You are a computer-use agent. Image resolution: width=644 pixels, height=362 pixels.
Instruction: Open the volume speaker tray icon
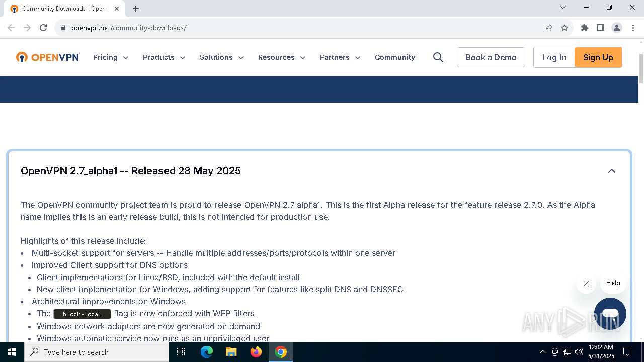(579, 352)
